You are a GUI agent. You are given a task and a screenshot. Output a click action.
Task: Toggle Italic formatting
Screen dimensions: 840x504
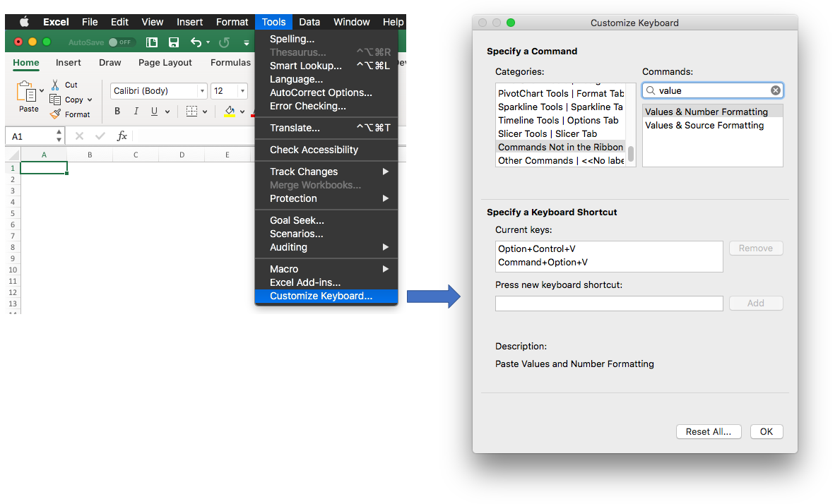coord(136,112)
